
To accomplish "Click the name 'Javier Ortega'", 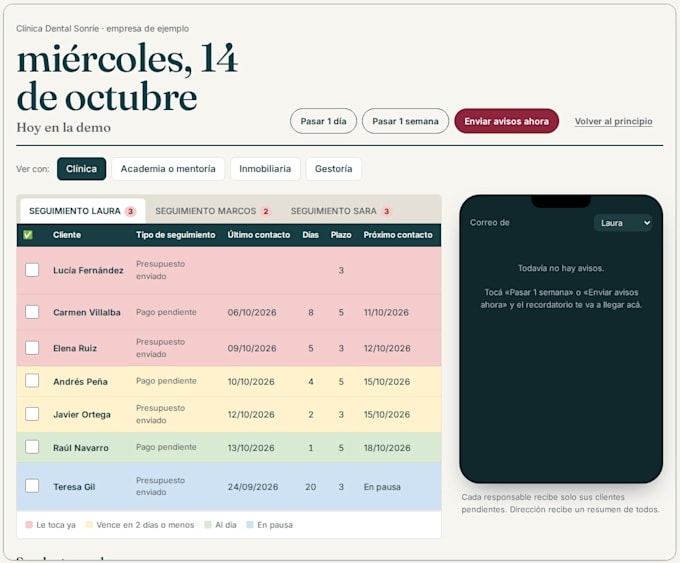I will tap(82, 415).
